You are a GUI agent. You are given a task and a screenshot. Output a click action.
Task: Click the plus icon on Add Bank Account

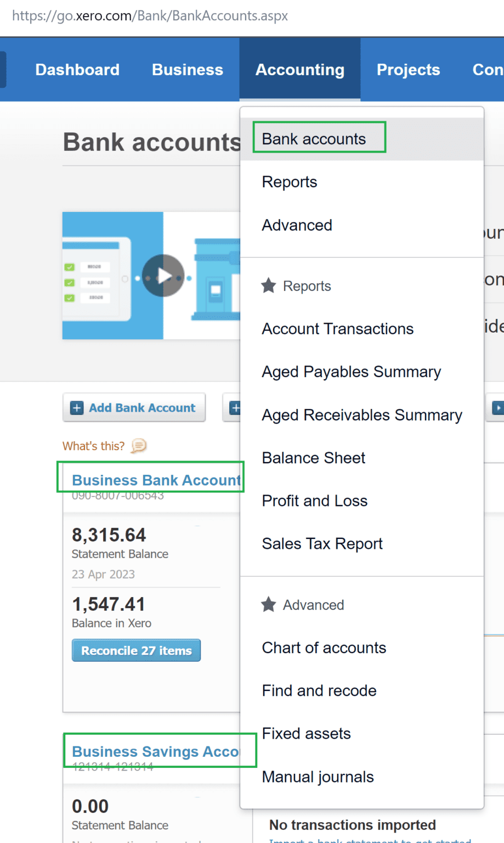point(77,407)
